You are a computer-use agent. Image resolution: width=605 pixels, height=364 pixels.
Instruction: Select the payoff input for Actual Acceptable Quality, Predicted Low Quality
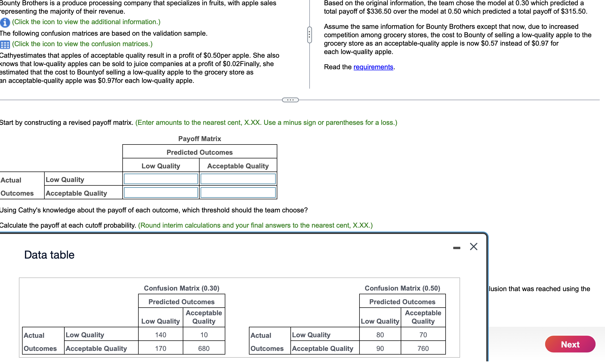click(161, 192)
